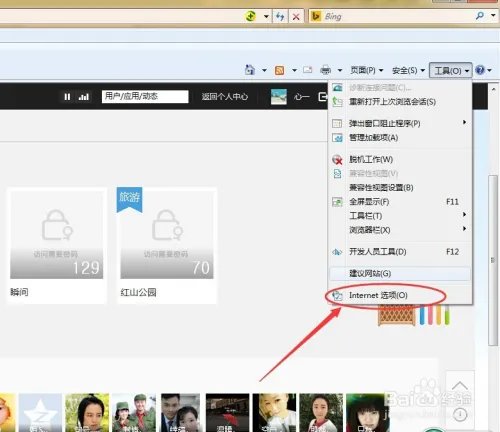Image resolution: width=500 pixels, height=432 pixels.
Task: Click the icon beside 管理加载项(A)
Action: [x=337, y=137]
